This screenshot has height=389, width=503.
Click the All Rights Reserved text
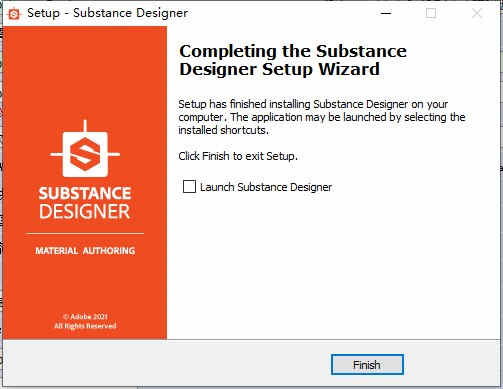(85, 325)
